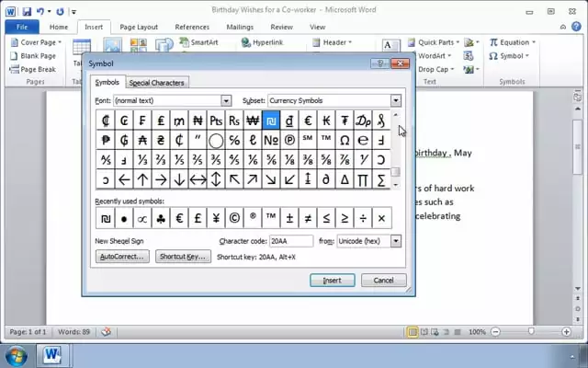
Task: Open the Review ribbon tab
Action: click(282, 27)
